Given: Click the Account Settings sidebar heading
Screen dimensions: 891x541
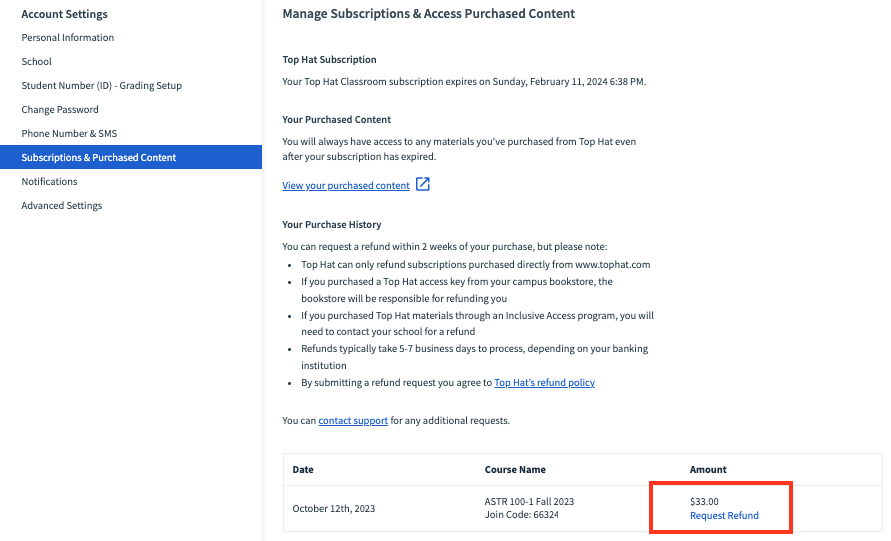Looking at the screenshot, I should (x=64, y=15).
